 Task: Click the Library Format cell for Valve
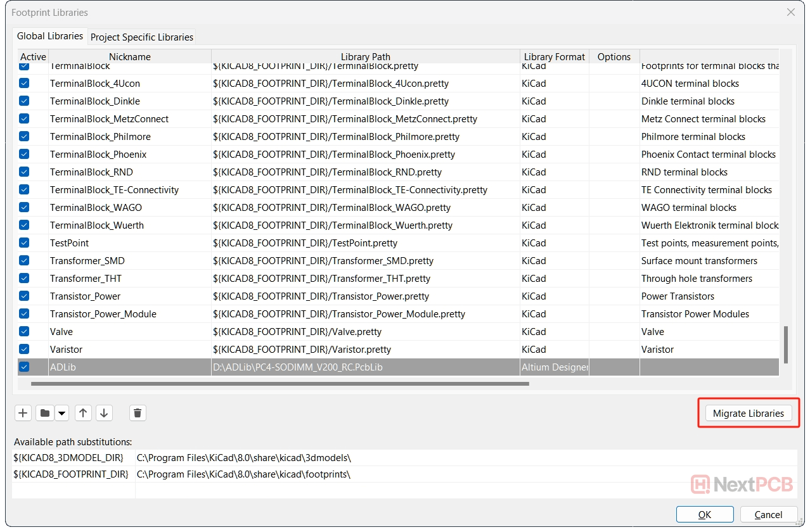point(554,331)
